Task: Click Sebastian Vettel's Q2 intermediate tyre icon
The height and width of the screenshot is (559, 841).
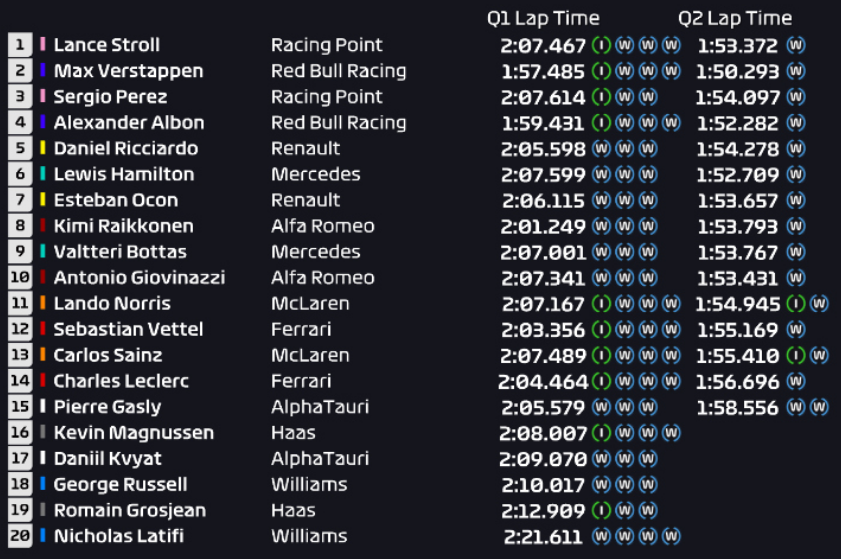Action: [796, 329]
